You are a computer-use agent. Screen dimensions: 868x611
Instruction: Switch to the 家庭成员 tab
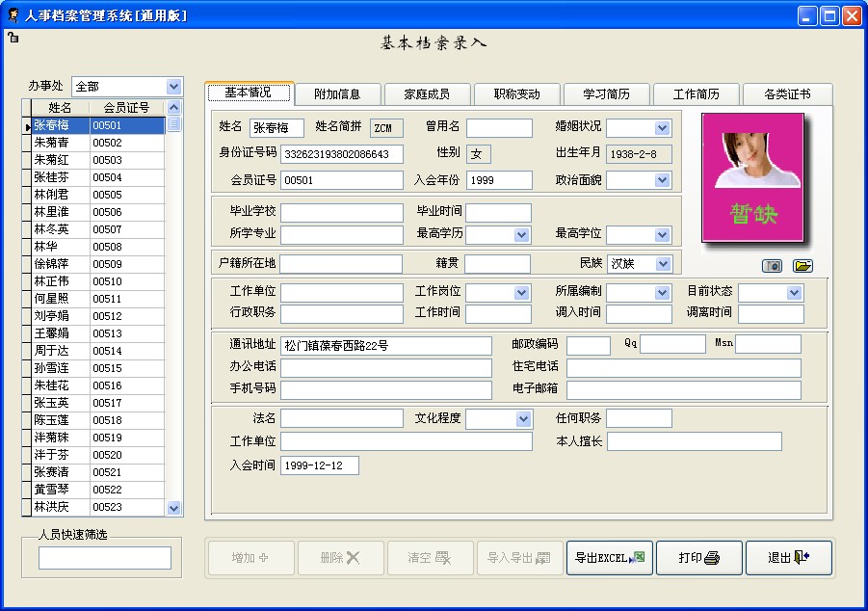click(x=428, y=94)
